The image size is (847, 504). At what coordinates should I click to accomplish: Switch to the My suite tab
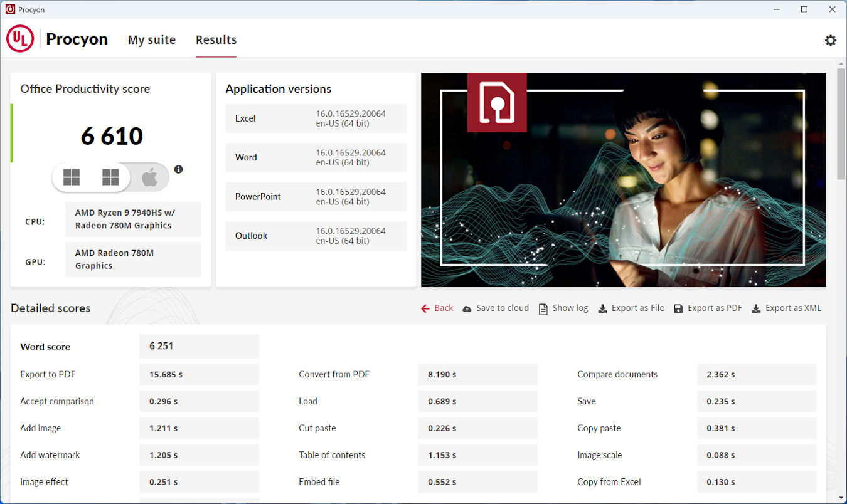pyautogui.click(x=152, y=40)
